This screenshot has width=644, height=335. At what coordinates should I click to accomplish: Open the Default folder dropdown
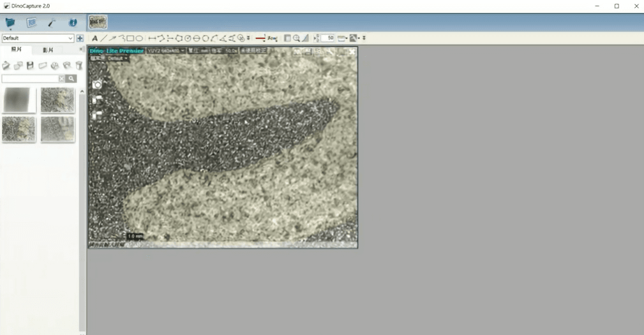[x=38, y=38]
